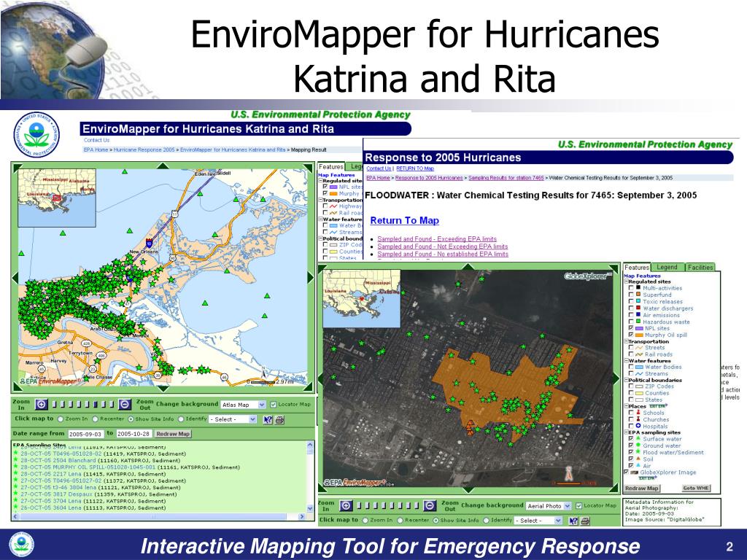Open the Select dropdown under the atlas map
Screen dimensions: 747x560
[233, 419]
